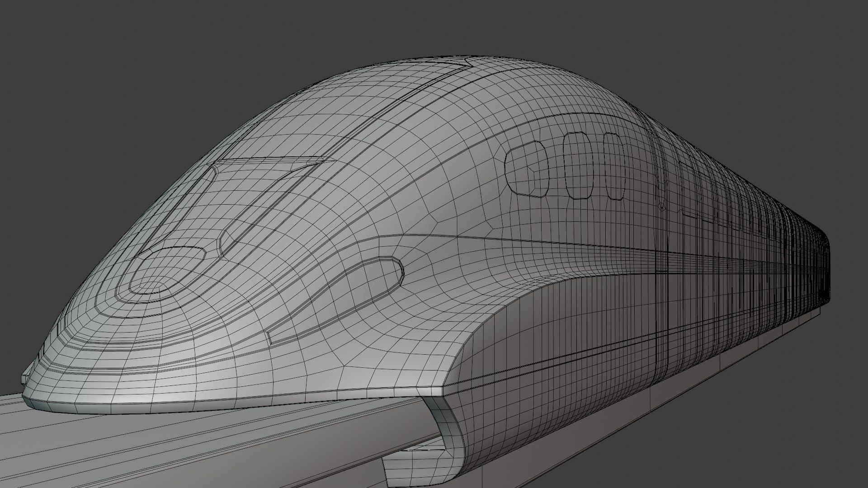Click the first side window of the train
The width and height of the screenshot is (868, 488).
click(527, 169)
